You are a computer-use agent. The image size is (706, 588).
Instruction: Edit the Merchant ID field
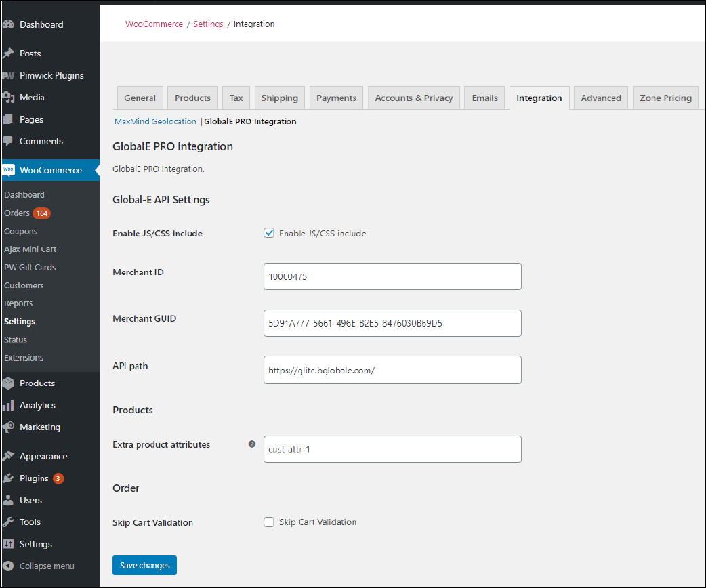392,276
